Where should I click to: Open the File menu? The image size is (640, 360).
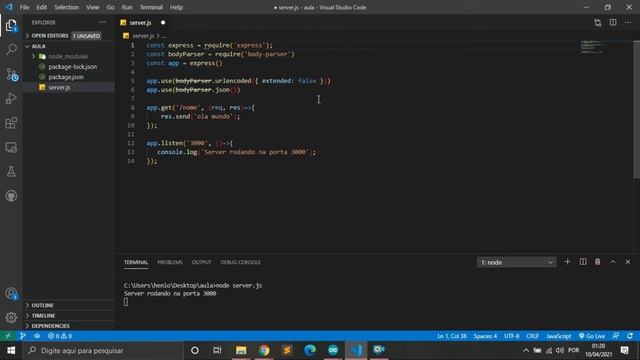coord(24,7)
